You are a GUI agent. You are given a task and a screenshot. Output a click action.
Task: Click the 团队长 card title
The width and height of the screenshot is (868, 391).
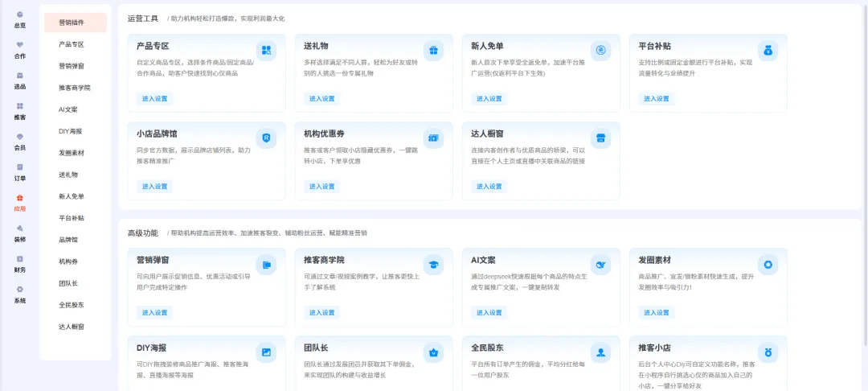316,348
